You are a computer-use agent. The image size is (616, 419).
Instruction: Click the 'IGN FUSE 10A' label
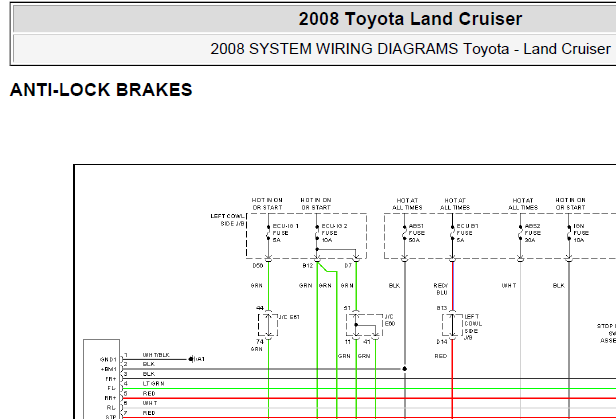(581, 233)
